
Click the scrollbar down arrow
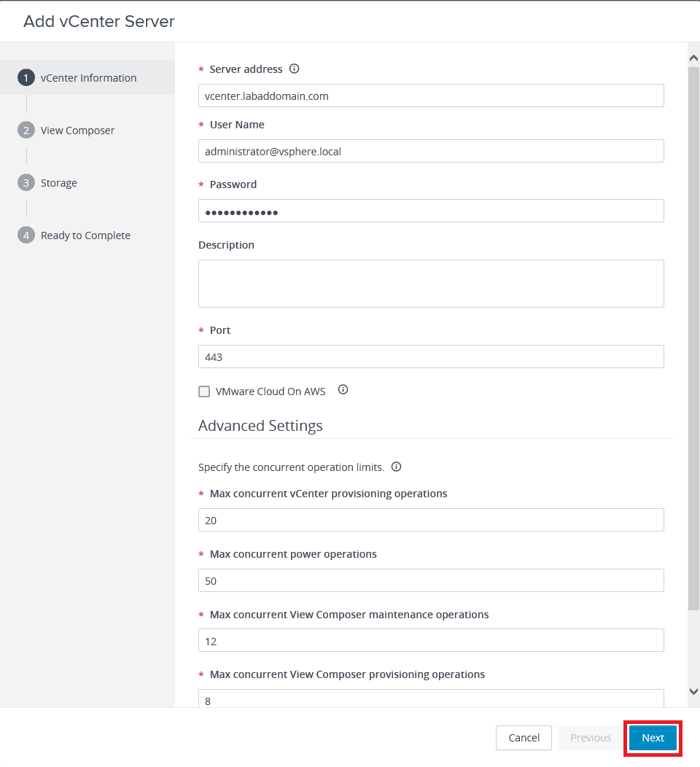[693, 691]
